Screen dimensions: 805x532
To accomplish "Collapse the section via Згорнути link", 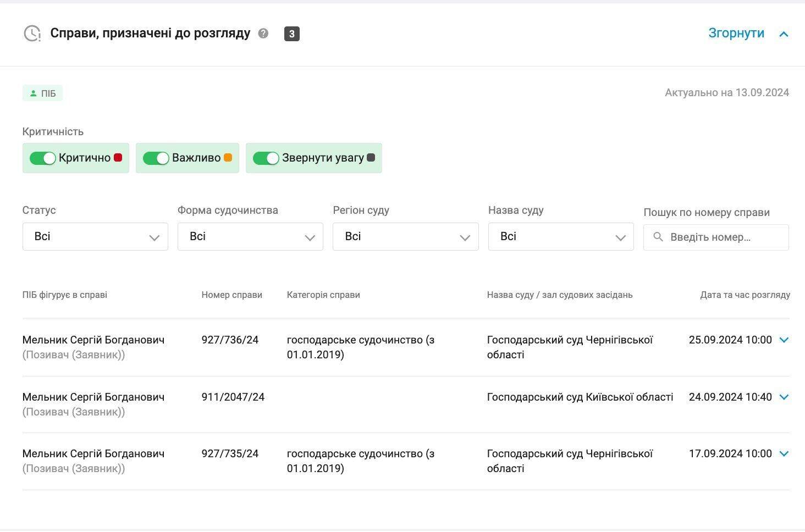I will coord(736,34).
